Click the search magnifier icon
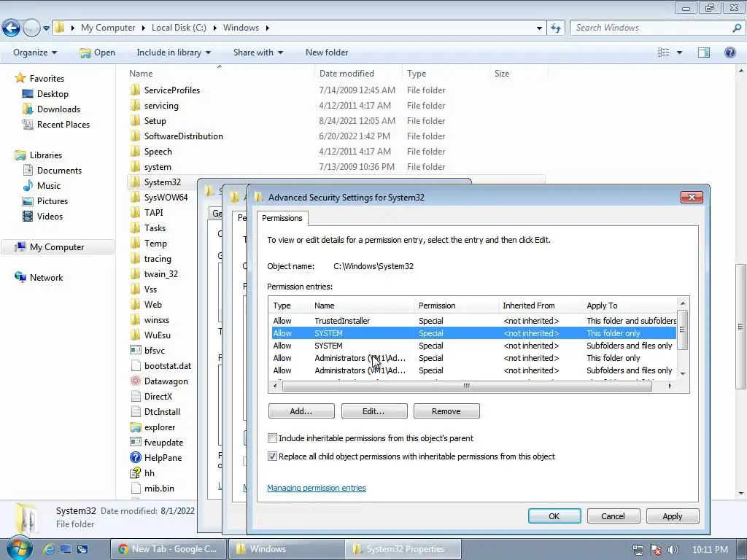This screenshot has width=747, height=560. (x=737, y=28)
